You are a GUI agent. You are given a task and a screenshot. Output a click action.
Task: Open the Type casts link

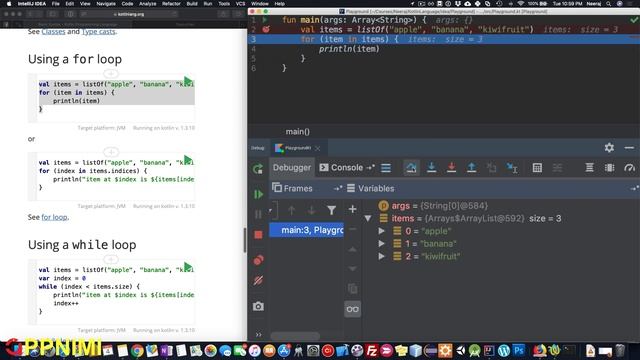pyautogui.click(x=98, y=31)
